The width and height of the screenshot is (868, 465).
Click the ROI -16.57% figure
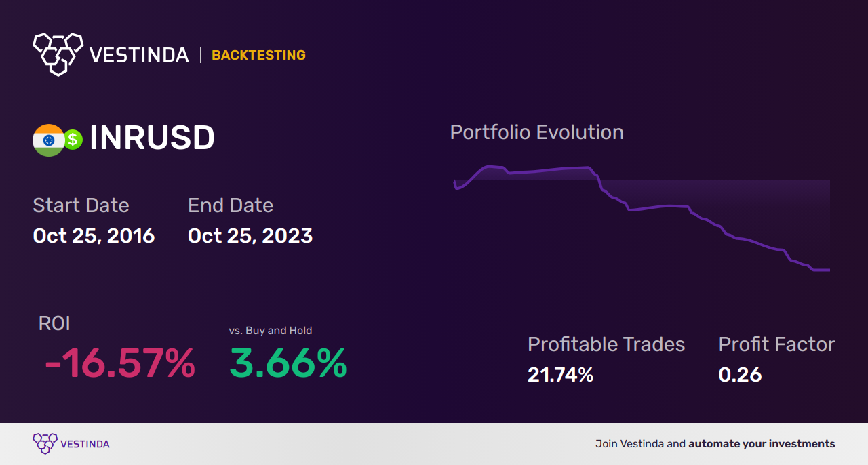pyautogui.click(x=120, y=364)
